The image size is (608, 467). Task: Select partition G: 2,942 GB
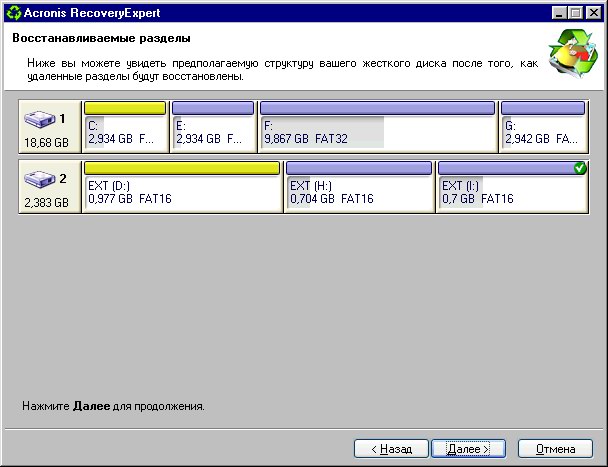click(543, 133)
